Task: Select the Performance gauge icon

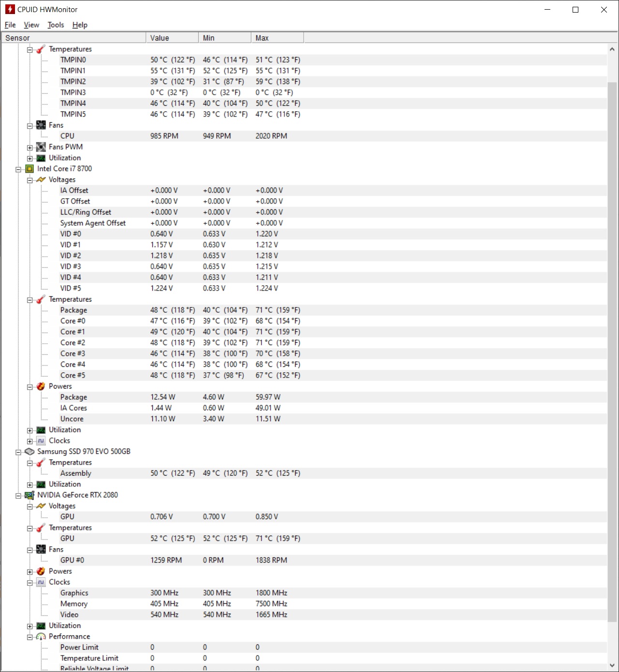Action: pos(41,637)
